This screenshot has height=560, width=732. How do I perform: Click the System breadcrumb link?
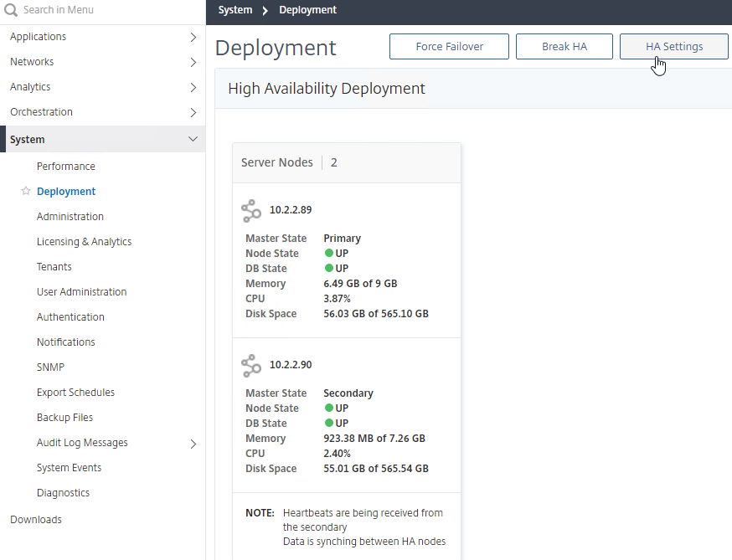point(235,10)
